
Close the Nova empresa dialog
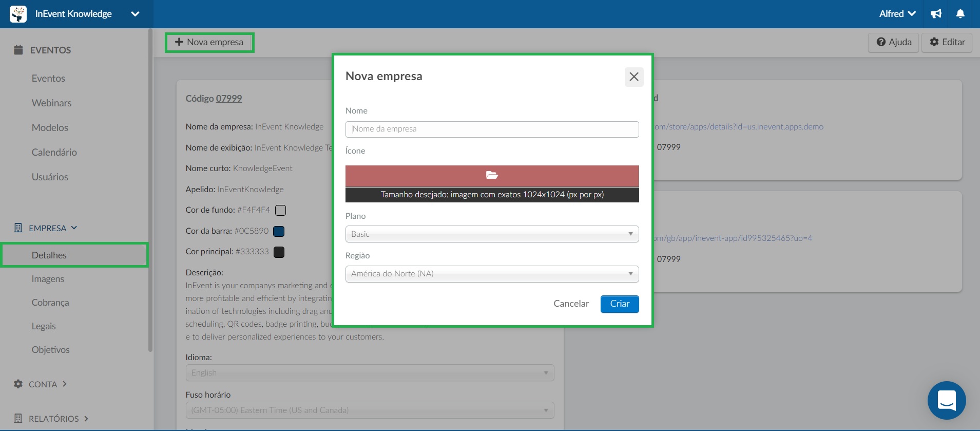point(634,77)
